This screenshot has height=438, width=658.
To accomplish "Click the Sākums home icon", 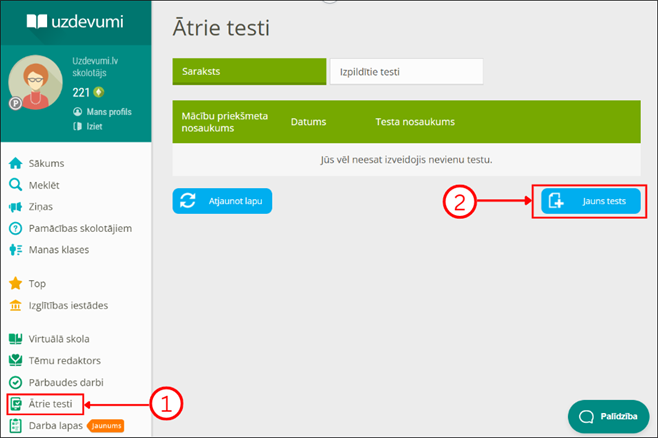I will tap(16, 163).
